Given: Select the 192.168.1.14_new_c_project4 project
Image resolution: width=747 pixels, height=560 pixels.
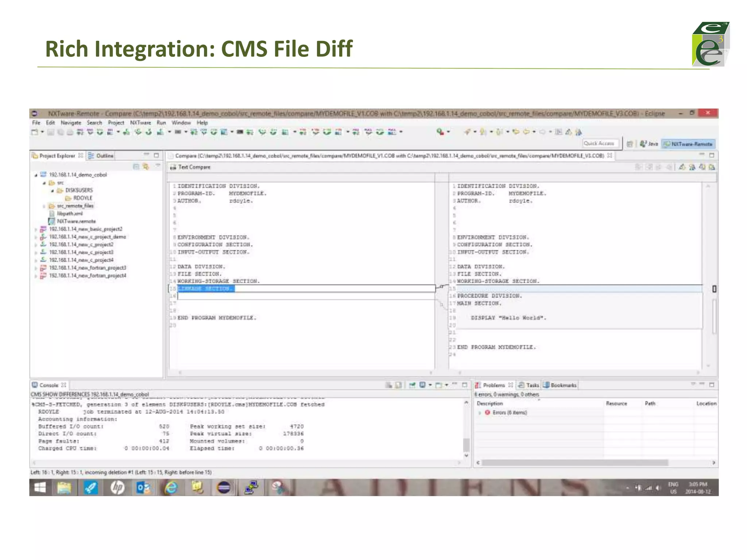Looking at the screenshot, I should (77, 260).
